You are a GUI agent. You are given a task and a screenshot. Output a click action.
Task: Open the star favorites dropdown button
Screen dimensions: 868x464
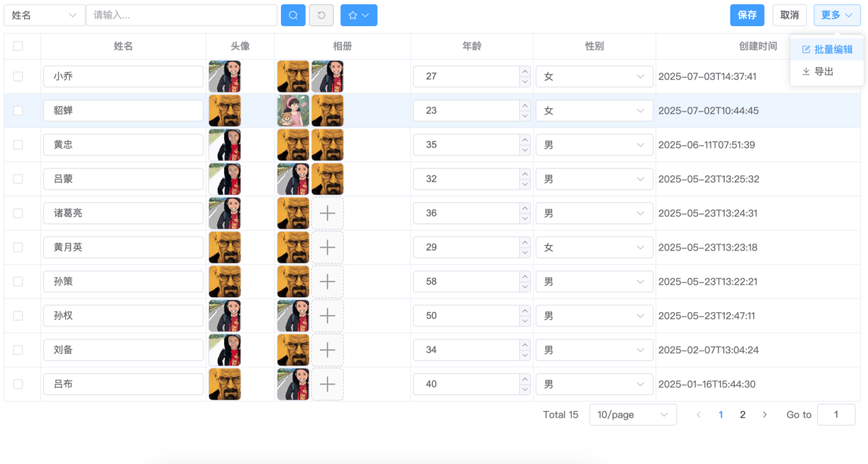[359, 15]
